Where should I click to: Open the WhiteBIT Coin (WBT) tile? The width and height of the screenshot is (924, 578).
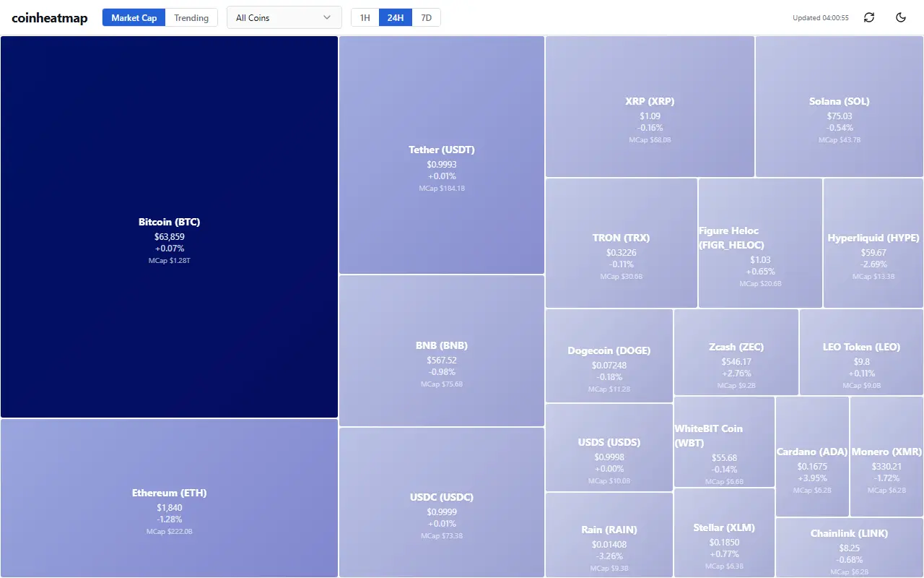coord(724,441)
